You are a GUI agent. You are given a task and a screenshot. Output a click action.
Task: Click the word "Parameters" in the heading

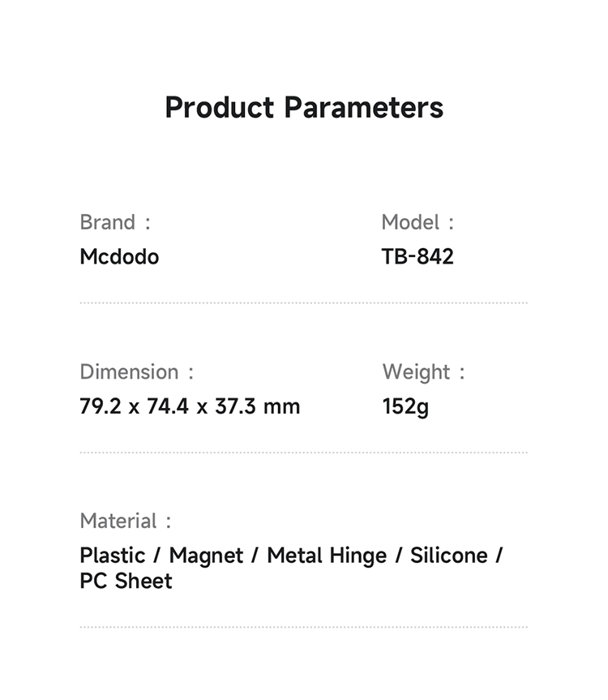pyautogui.click(x=364, y=108)
